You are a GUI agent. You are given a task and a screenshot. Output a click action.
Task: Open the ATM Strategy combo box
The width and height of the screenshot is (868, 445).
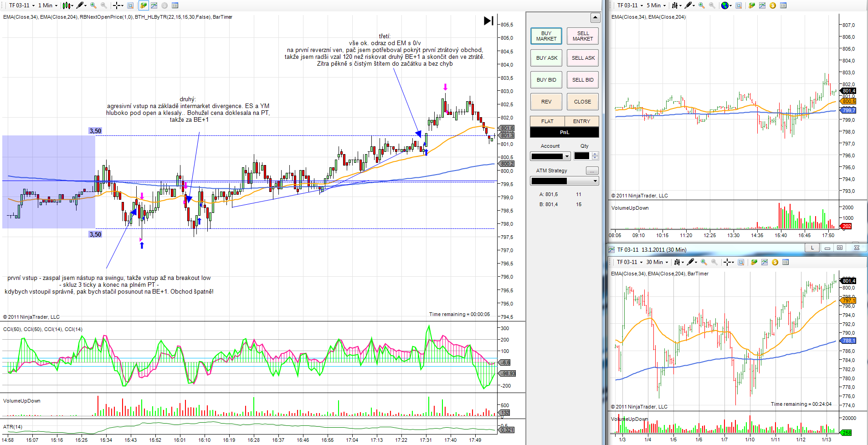point(565,181)
